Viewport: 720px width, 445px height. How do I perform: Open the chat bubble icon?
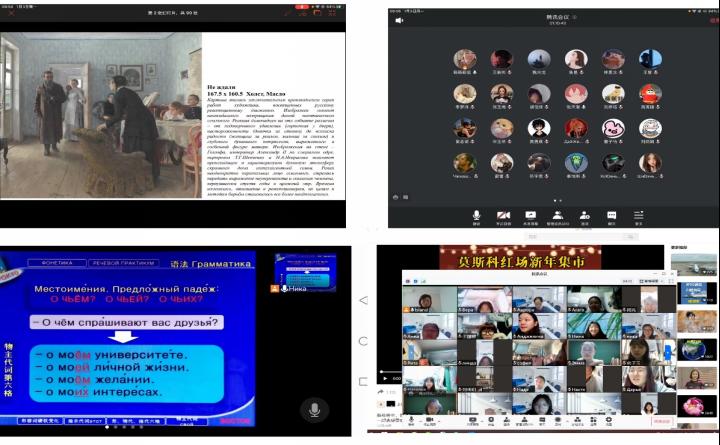click(x=611, y=213)
